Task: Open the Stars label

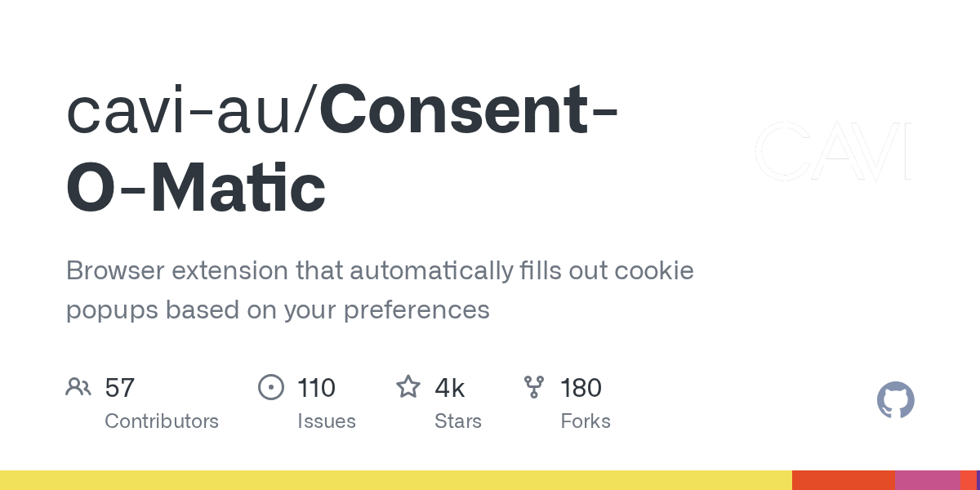Action: (458, 421)
